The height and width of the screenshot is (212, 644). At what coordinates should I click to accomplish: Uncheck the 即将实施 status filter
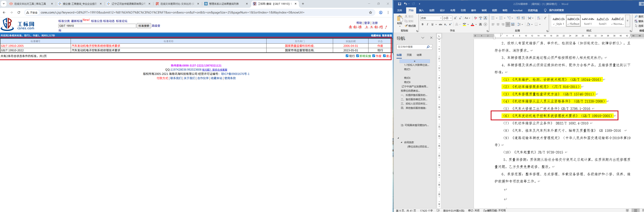(x=357, y=56)
